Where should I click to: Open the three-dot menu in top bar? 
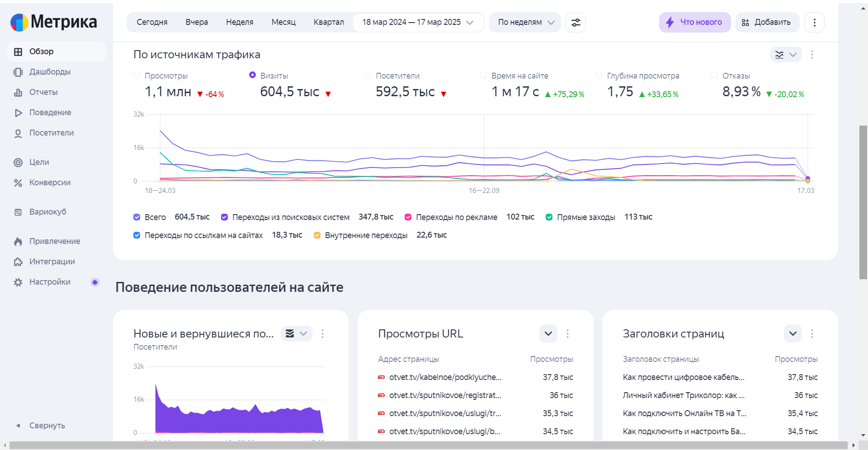point(814,22)
